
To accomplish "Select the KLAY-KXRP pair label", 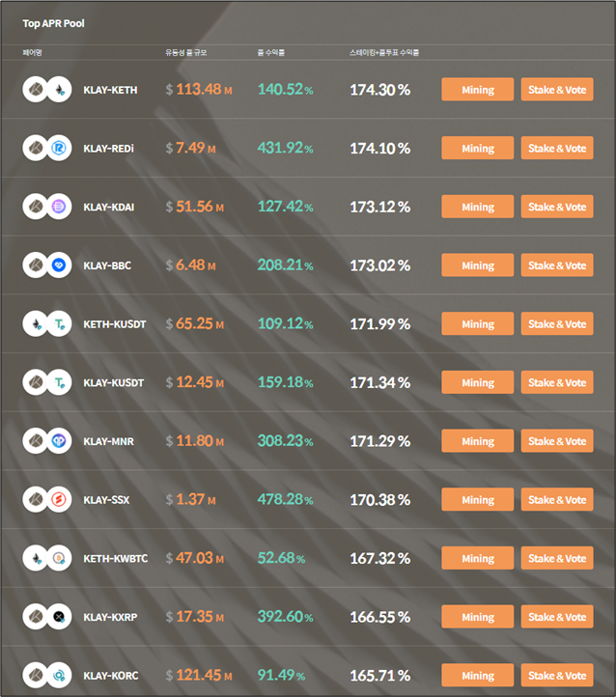I will click(110, 618).
